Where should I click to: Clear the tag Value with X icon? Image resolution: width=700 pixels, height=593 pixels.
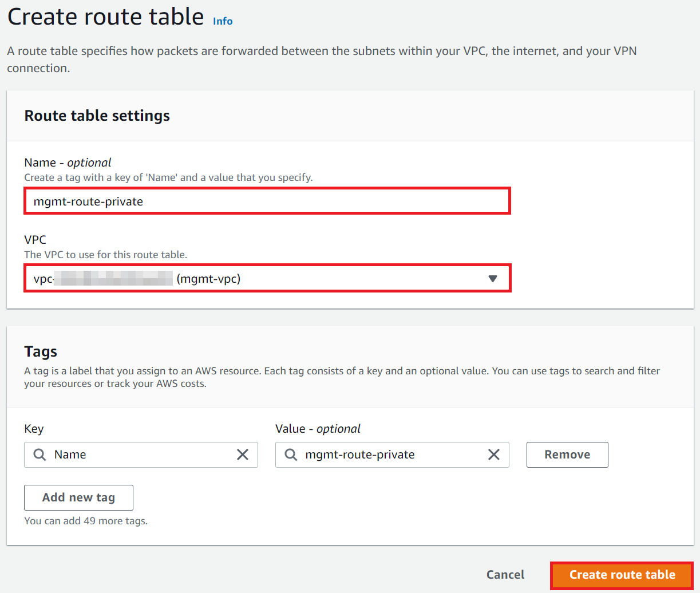click(x=493, y=454)
